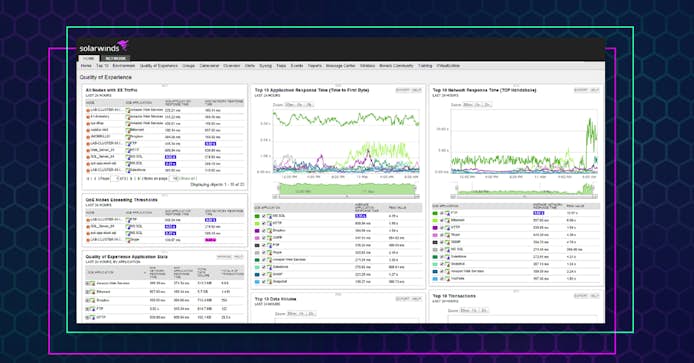The image size is (694, 363).
Task: Click EXPORT on Top 10 Data Volume panel
Action: (x=403, y=299)
